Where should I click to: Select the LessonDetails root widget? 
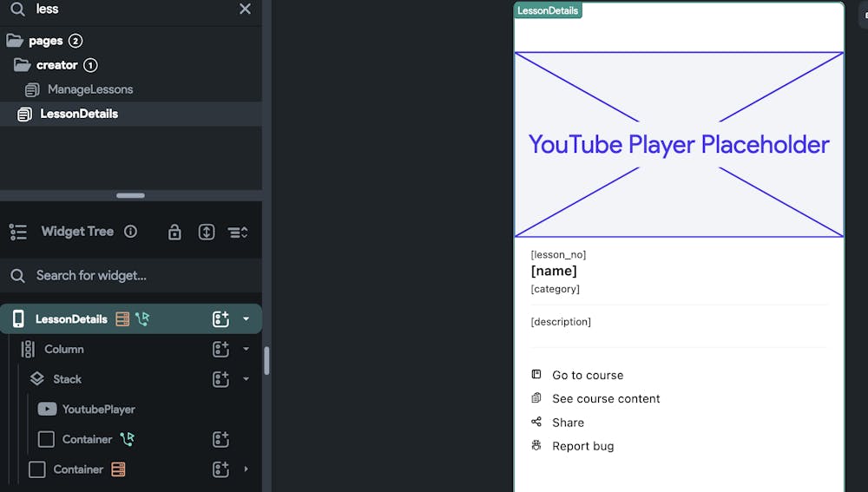coord(131,318)
